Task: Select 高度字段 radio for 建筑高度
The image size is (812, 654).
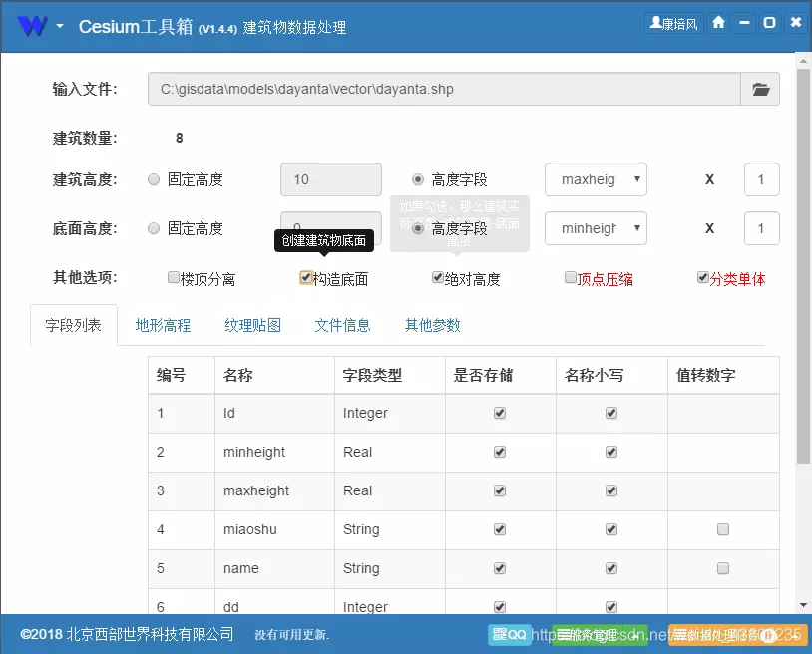Action: pyautogui.click(x=417, y=179)
